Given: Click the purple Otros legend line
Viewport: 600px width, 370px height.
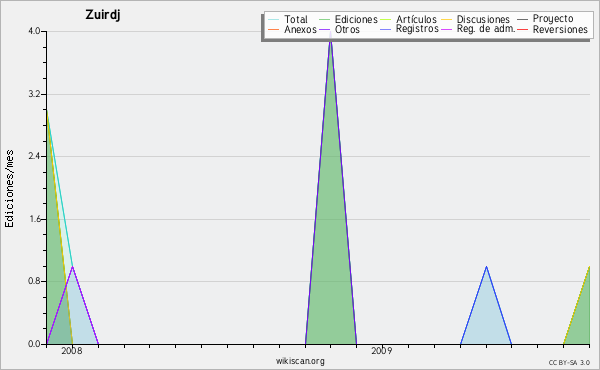Looking at the screenshot, I should pyautogui.click(x=324, y=29).
